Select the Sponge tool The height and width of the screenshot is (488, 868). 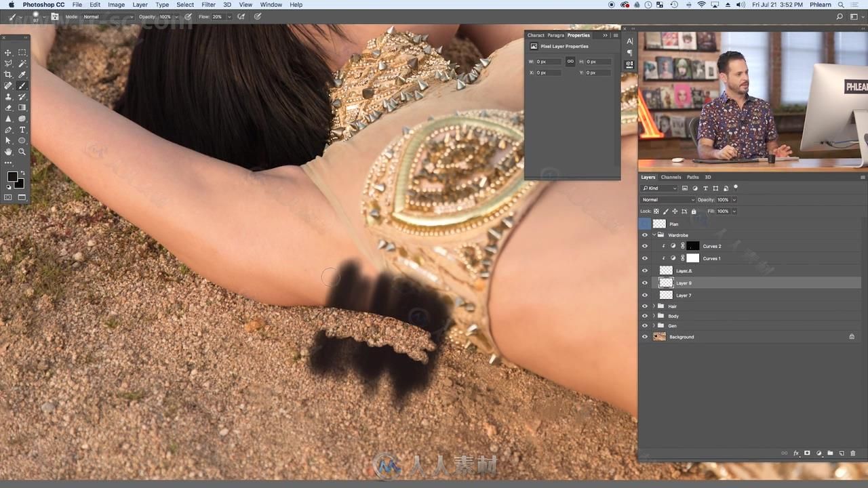22,119
